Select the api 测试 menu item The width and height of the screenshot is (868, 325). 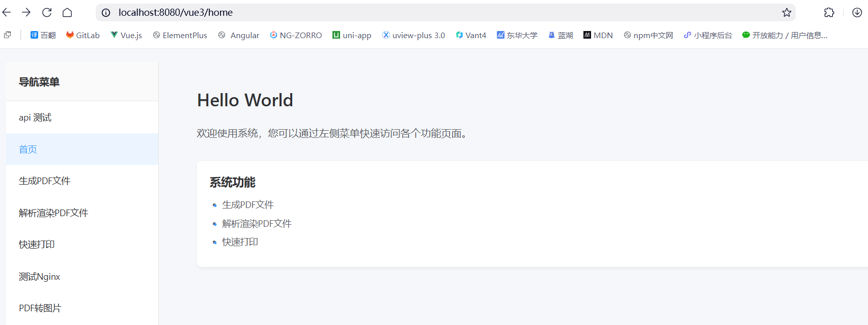(82, 117)
